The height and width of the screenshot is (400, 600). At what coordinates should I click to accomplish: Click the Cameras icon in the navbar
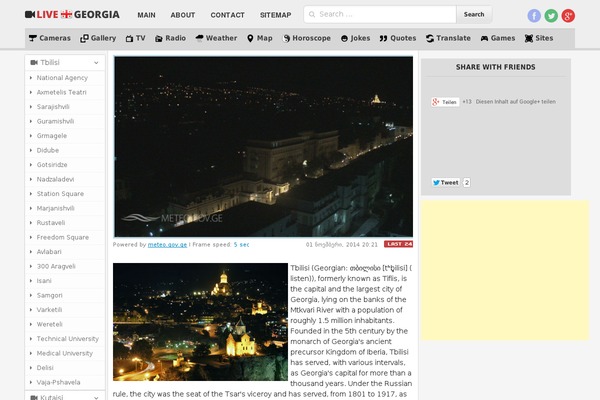[x=33, y=38]
